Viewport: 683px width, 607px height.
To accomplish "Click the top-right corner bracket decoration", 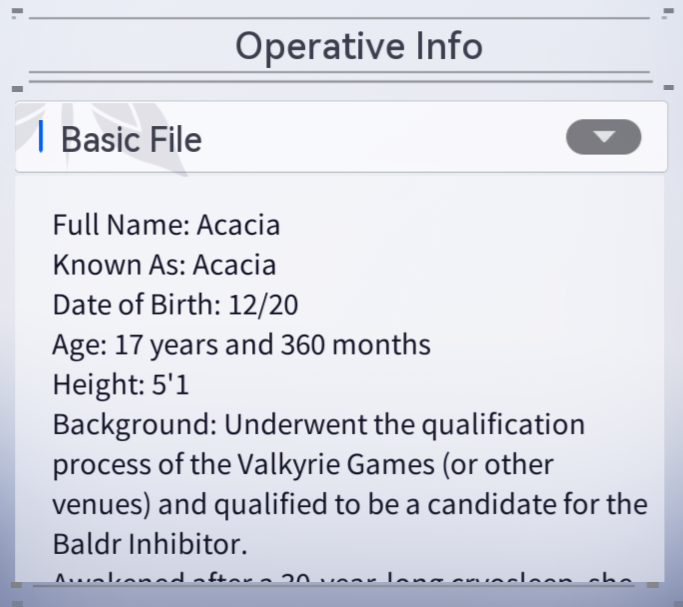I will point(667,14).
